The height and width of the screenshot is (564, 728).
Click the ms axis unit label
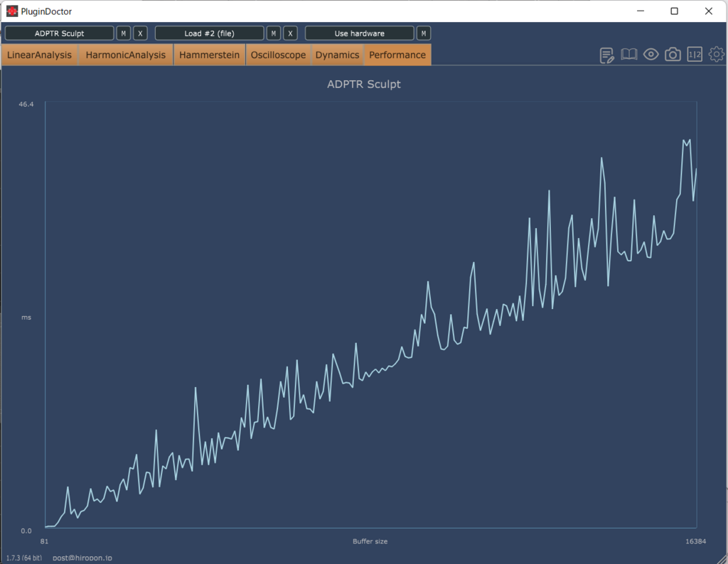pos(26,318)
